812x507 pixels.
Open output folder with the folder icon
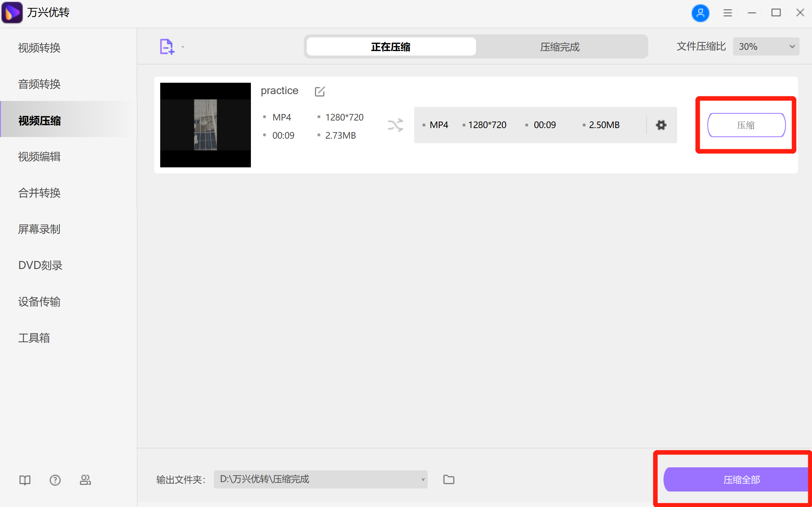coord(449,479)
